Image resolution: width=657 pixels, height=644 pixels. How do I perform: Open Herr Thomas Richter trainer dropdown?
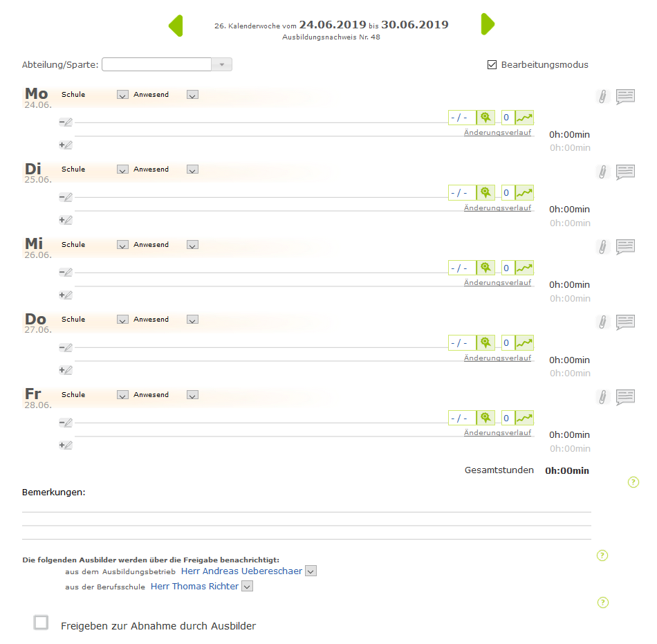(x=247, y=587)
